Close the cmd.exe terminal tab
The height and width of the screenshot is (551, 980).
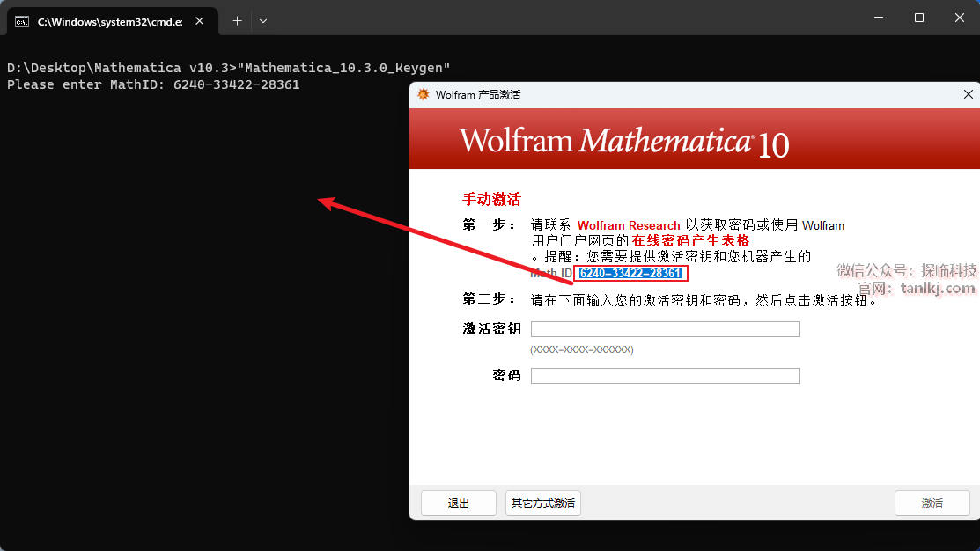point(199,21)
